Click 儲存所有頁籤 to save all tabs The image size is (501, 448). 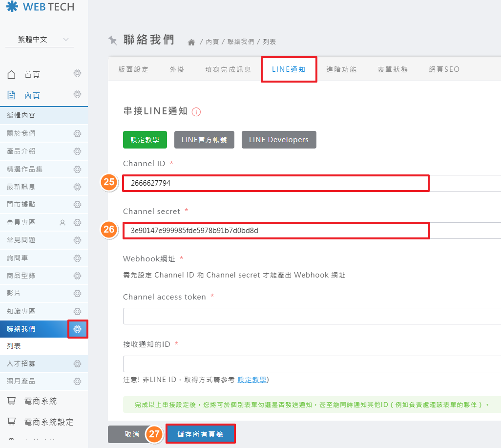(201, 434)
